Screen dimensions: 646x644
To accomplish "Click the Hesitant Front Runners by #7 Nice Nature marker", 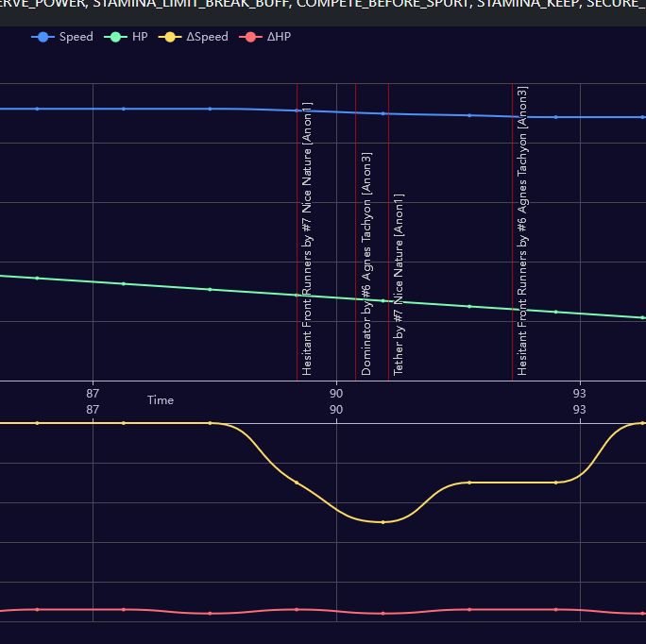I will (307, 239).
